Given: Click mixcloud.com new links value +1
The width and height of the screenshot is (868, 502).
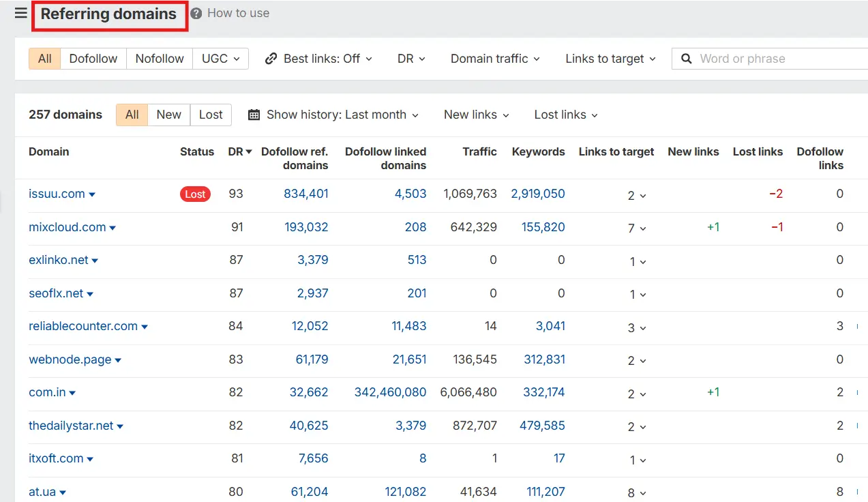Looking at the screenshot, I should tap(713, 227).
